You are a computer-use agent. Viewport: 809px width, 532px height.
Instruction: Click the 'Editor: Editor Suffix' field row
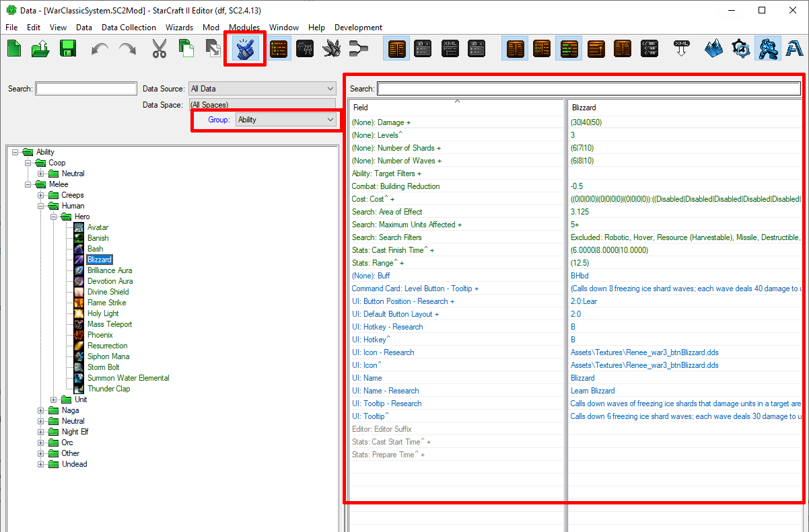pyautogui.click(x=457, y=429)
